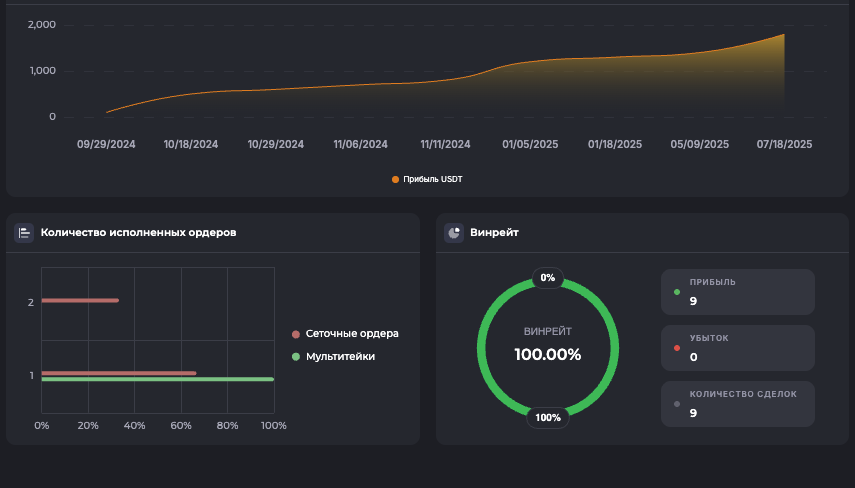This screenshot has width=855, height=488.
Task: Click the orange Прибыль USDT legend marker
Action: pos(396,180)
